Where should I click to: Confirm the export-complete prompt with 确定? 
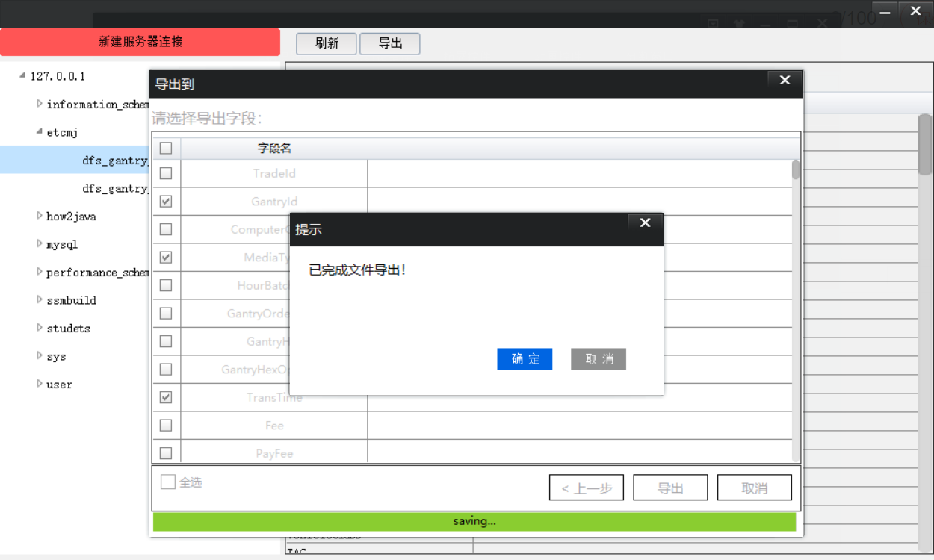pyautogui.click(x=525, y=359)
